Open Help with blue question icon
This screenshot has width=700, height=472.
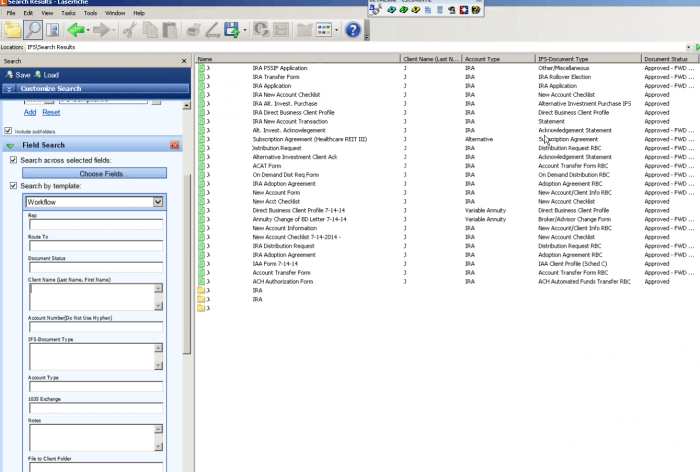353,30
